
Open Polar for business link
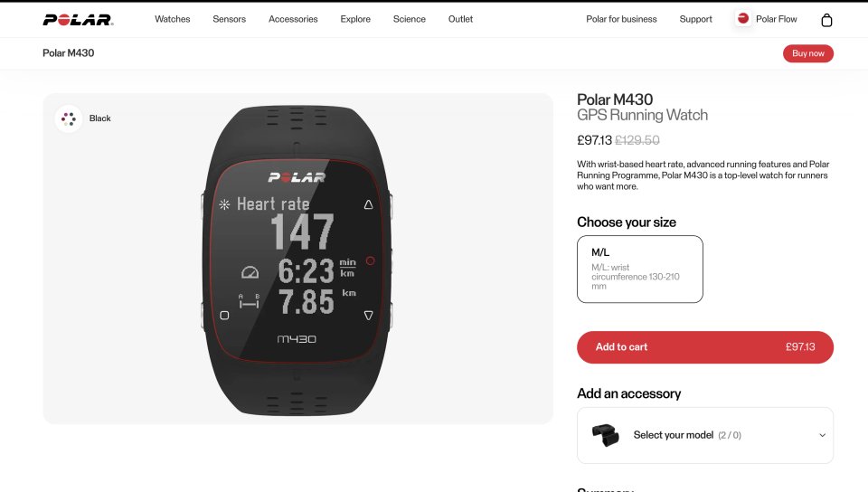click(621, 19)
